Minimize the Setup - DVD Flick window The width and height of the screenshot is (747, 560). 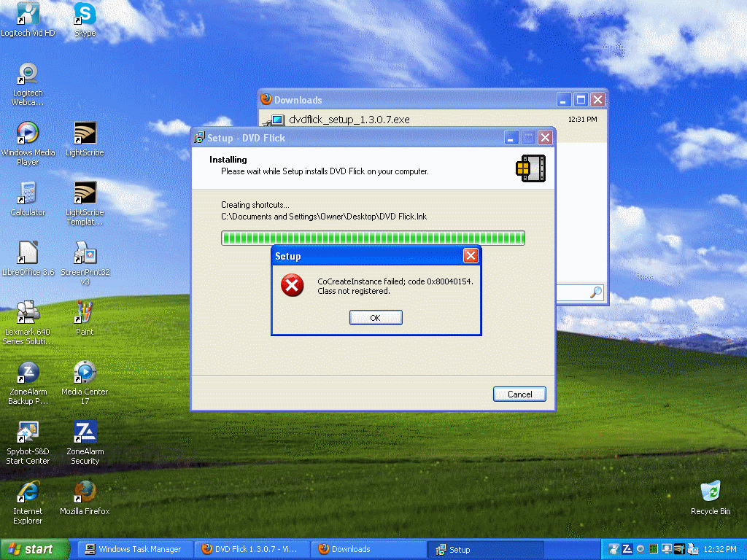point(511,138)
